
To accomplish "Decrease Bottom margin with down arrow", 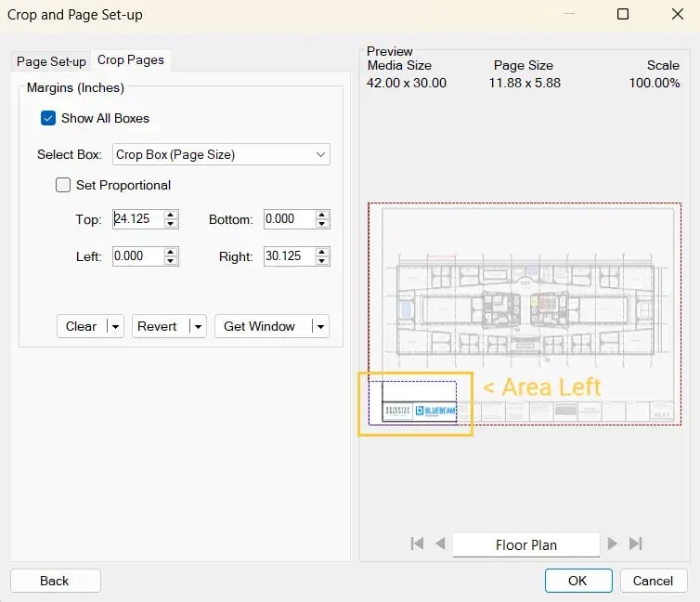I will [322, 223].
